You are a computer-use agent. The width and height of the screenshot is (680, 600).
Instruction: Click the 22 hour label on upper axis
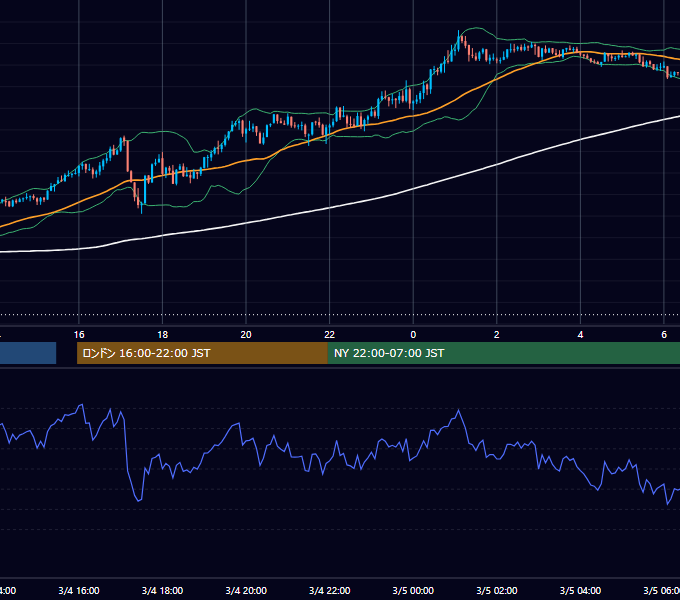330,335
